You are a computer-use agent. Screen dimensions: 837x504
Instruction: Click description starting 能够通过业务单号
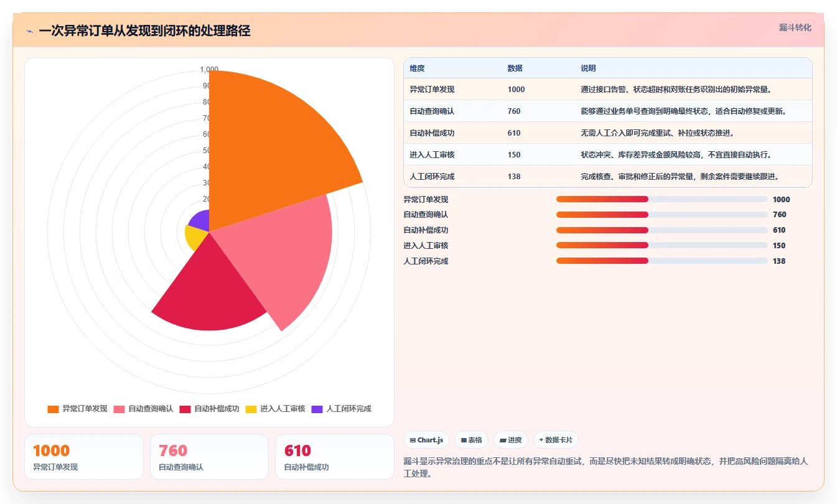tap(684, 111)
